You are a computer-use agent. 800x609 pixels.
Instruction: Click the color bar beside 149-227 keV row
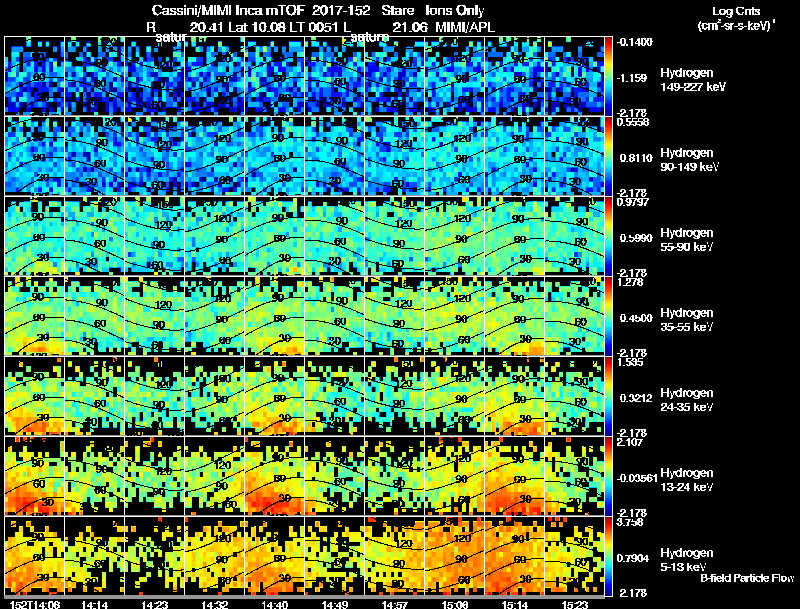click(x=609, y=76)
